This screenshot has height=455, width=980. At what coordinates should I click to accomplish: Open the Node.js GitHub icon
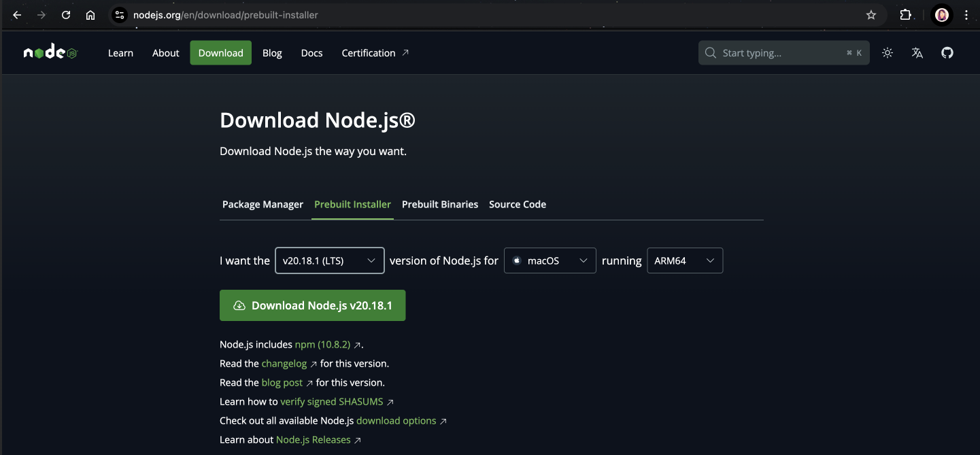pyautogui.click(x=947, y=53)
